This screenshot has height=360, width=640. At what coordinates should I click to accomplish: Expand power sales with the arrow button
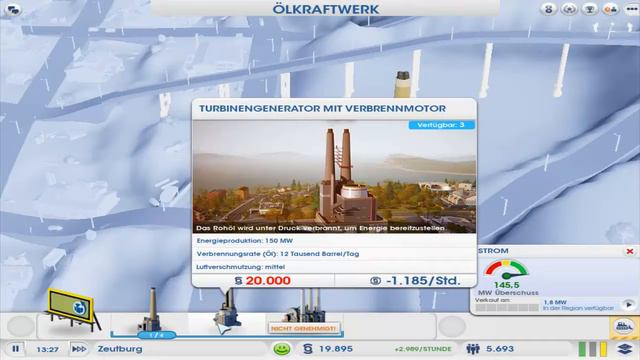pos(629,304)
